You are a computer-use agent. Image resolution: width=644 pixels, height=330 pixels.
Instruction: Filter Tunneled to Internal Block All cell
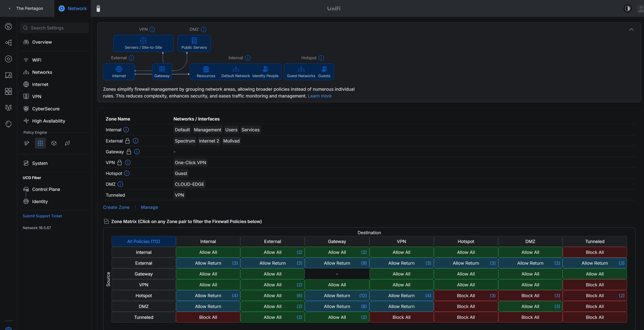tap(208, 317)
